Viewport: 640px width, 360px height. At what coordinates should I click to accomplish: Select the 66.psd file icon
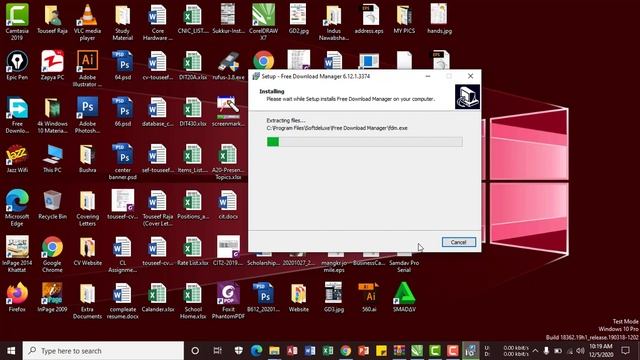[x=122, y=112]
